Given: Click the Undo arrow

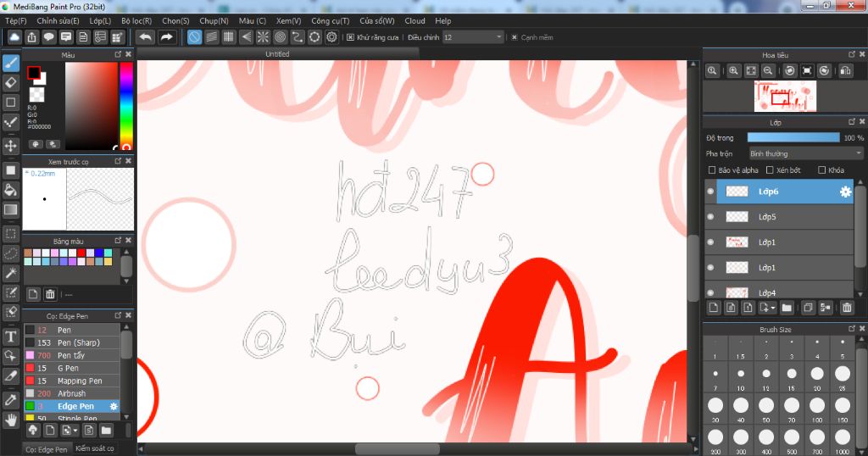Looking at the screenshot, I should [146, 37].
